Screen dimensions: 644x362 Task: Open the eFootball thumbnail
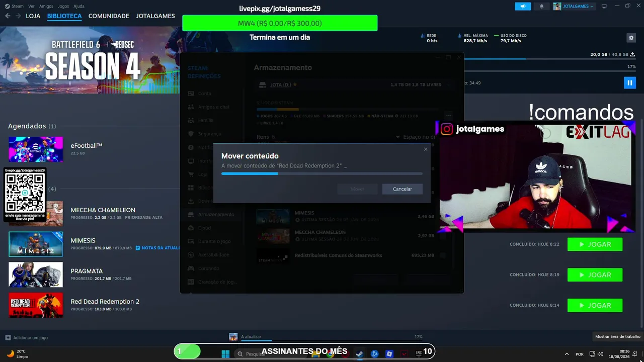pyautogui.click(x=36, y=149)
